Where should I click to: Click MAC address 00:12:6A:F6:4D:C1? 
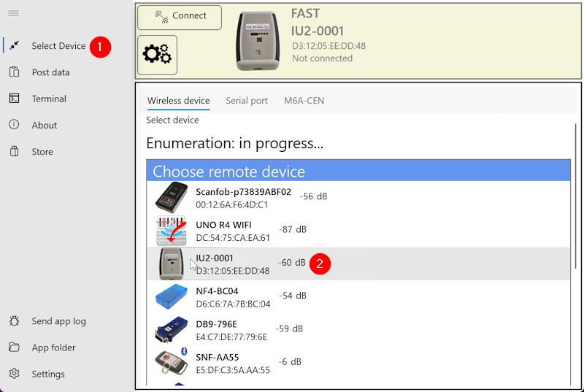pos(232,204)
